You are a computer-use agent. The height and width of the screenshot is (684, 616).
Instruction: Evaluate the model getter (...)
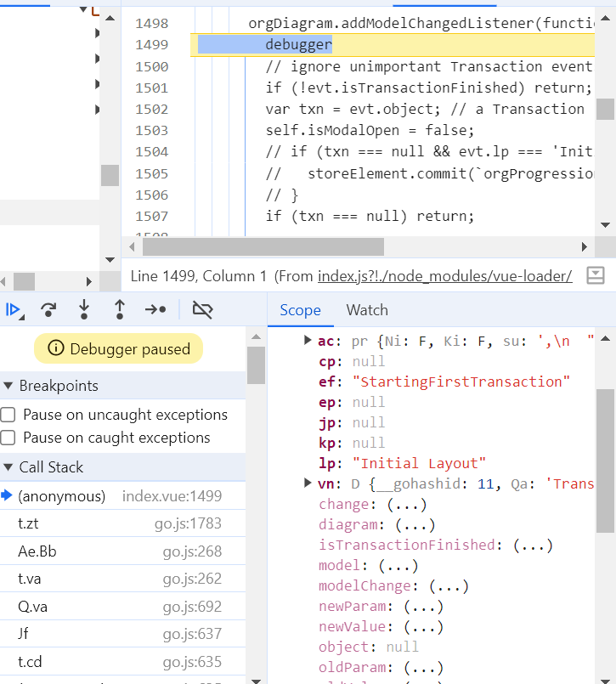(x=398, y=566)
